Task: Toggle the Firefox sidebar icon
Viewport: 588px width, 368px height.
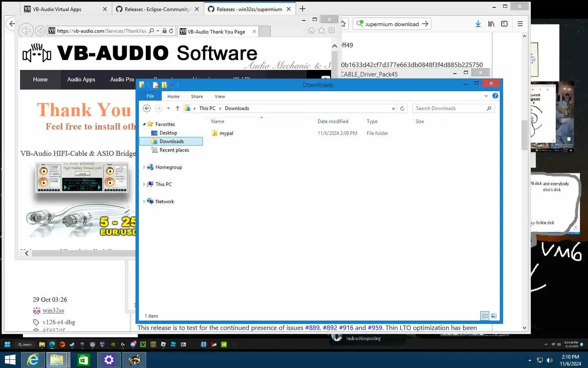Action: (504, 24)
